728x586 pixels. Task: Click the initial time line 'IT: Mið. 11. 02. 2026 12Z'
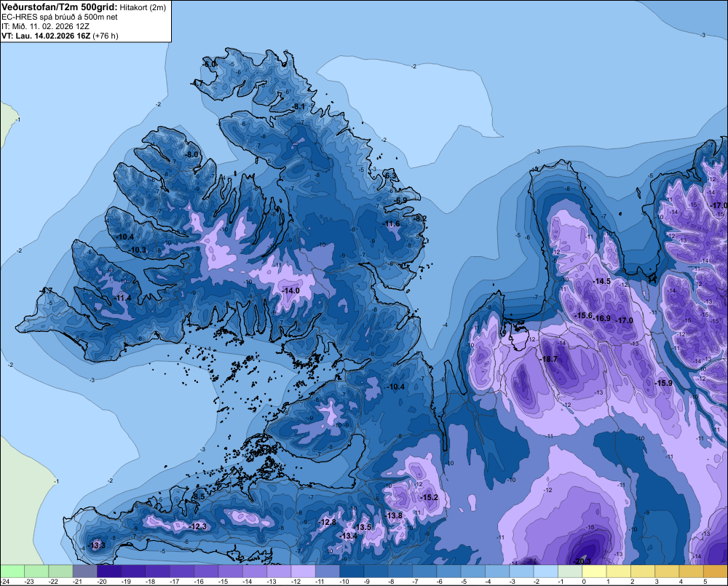coord(45,26)
